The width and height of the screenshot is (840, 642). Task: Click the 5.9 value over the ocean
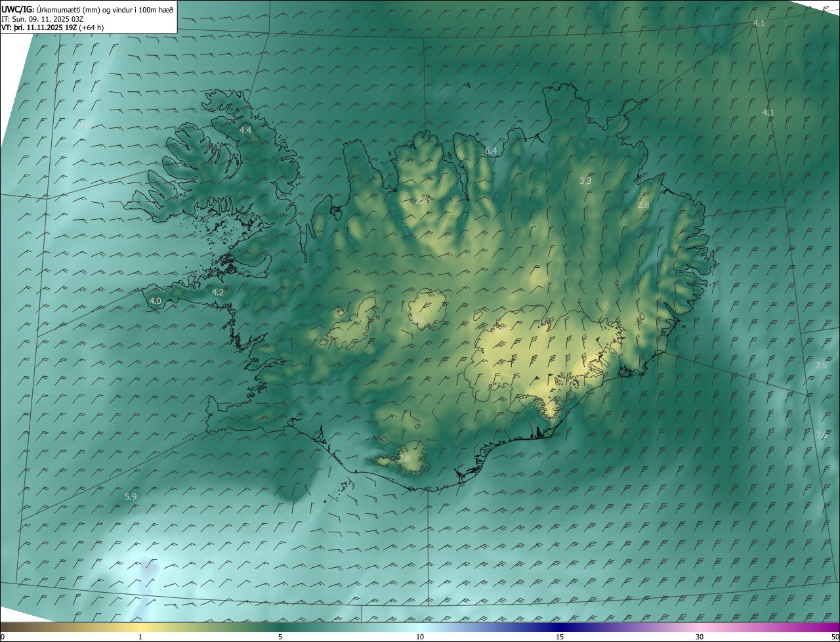[x=131, y=497]
